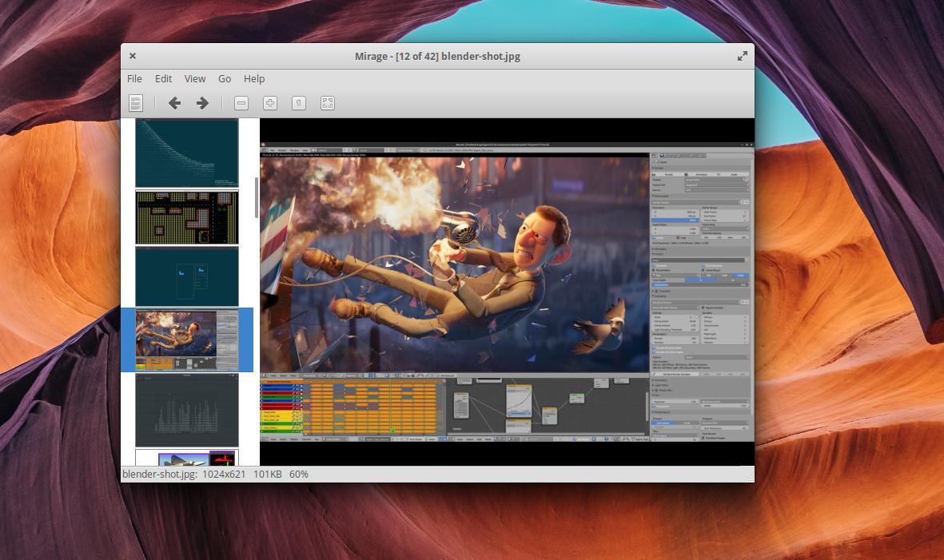Image resolution: width=944 pixels, height=560 pixels.
Task: Select the dark histogram chart thumbnail
Action: pyautogui.click(x=186, y=411)
